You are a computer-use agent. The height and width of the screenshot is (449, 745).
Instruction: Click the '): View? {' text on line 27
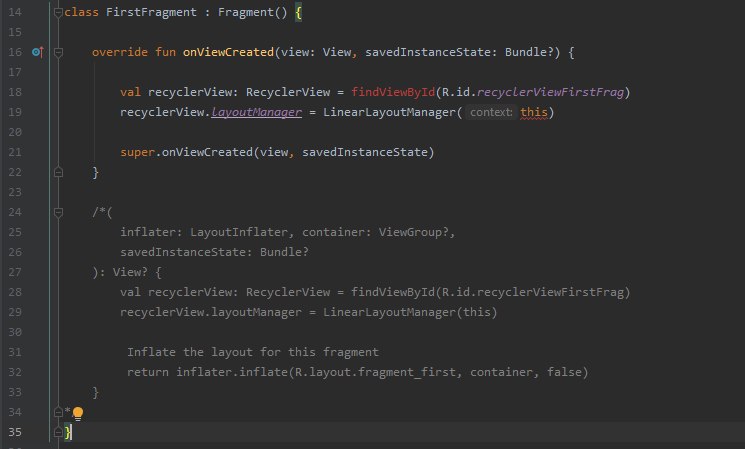[x=127, y=272]
